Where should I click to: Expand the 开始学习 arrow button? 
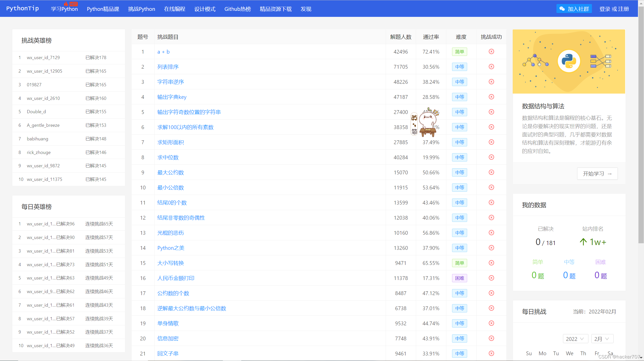(610, 174)
